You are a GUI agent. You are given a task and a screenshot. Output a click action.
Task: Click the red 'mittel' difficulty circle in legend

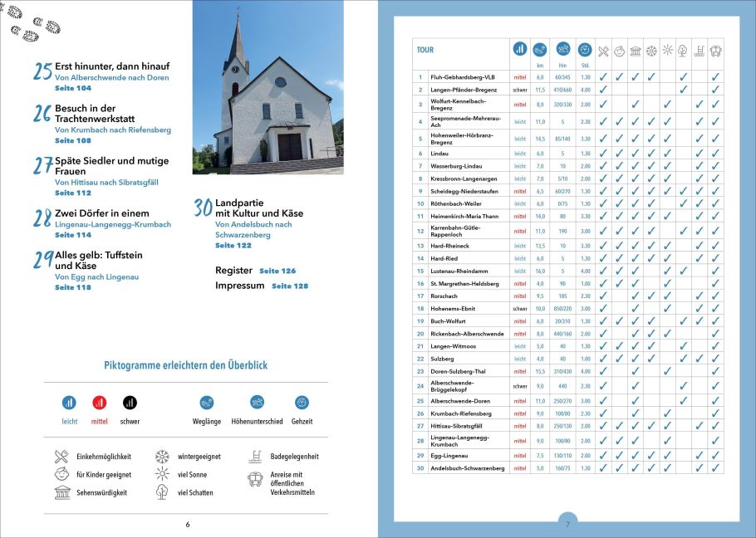pyautogui.click(x=99, y=403)
